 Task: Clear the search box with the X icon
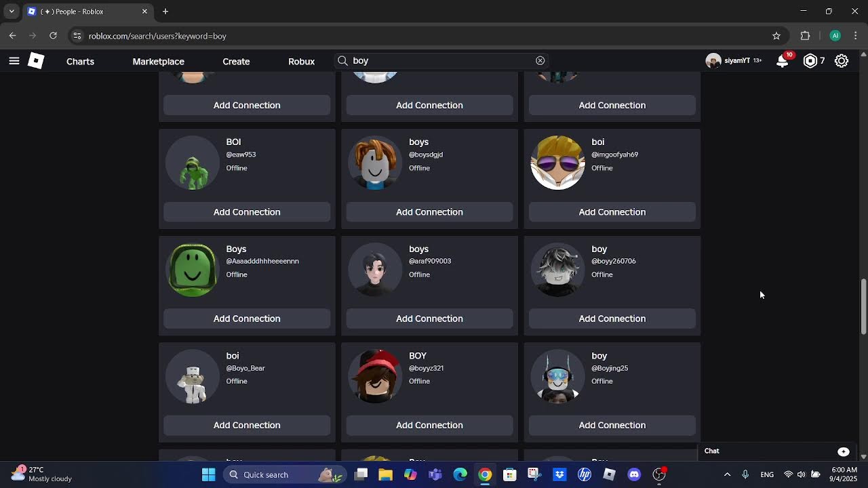(540, 61)
